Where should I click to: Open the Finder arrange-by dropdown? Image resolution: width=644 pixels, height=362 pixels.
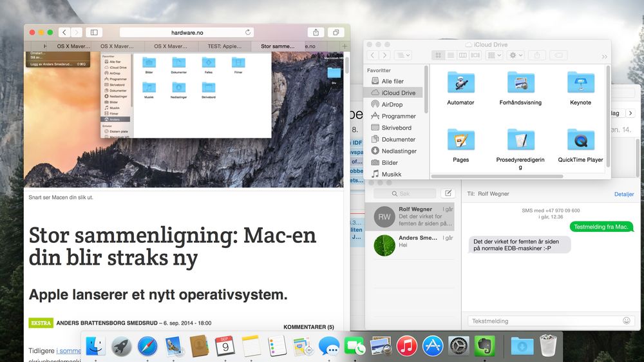click(x=494, y=55)
